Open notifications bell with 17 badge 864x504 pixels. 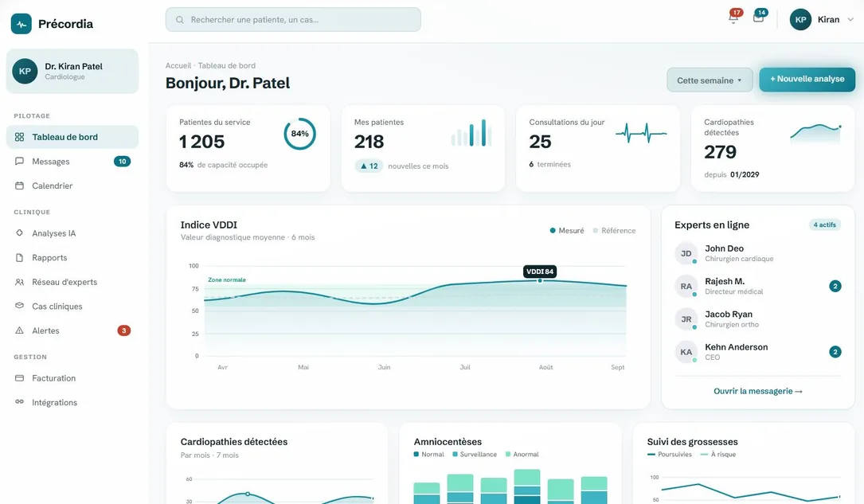[x=733, y=17]
